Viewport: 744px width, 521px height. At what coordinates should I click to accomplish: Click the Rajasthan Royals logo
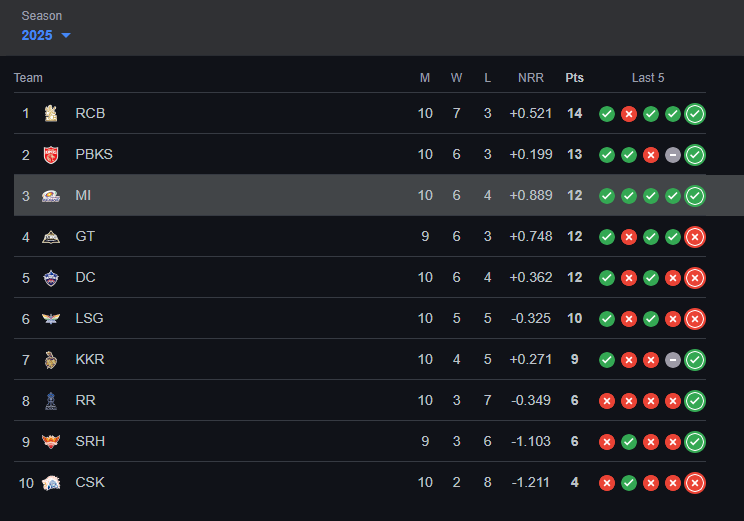pyautogui.click(x=51, y=401)
